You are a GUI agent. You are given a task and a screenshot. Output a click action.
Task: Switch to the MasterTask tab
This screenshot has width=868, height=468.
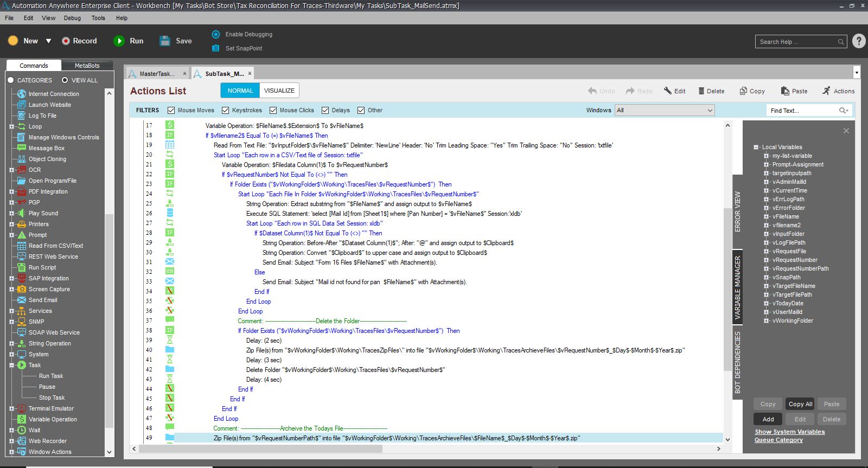(x=157, y=74)
